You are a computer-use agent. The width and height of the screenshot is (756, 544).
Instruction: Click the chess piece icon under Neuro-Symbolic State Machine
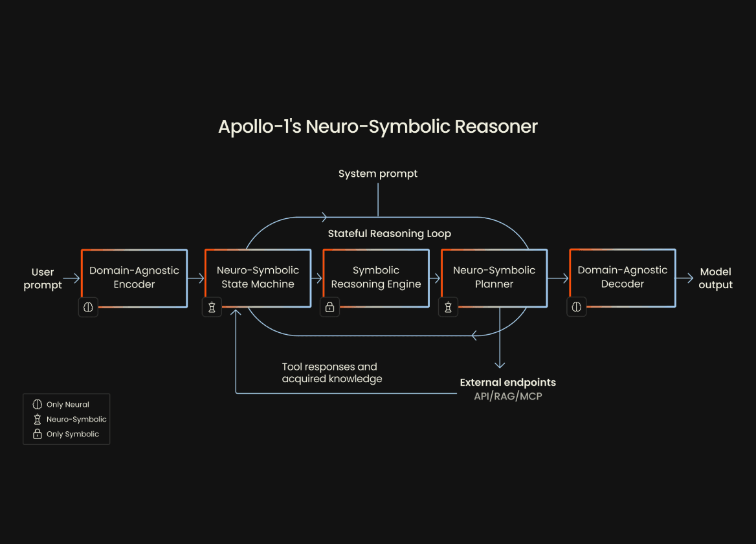coord(212,308)
